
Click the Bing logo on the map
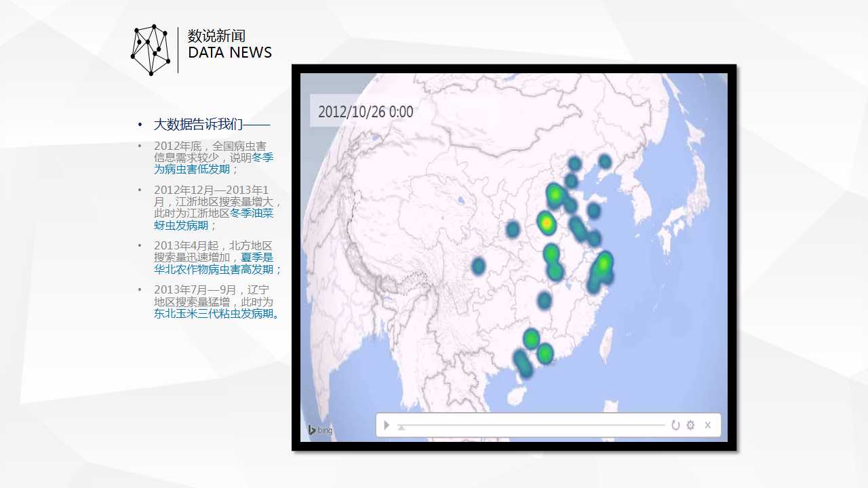coord(320,430)
